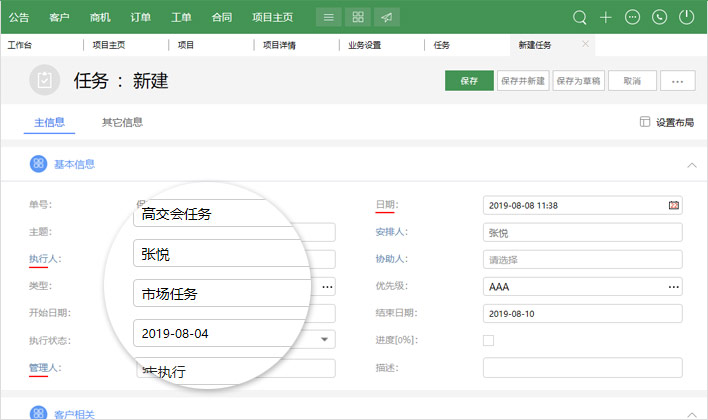The width and height of the screenshot is (708, 420).
Task: Open the 订单 menu in top navigation
Action: [141, 17]
